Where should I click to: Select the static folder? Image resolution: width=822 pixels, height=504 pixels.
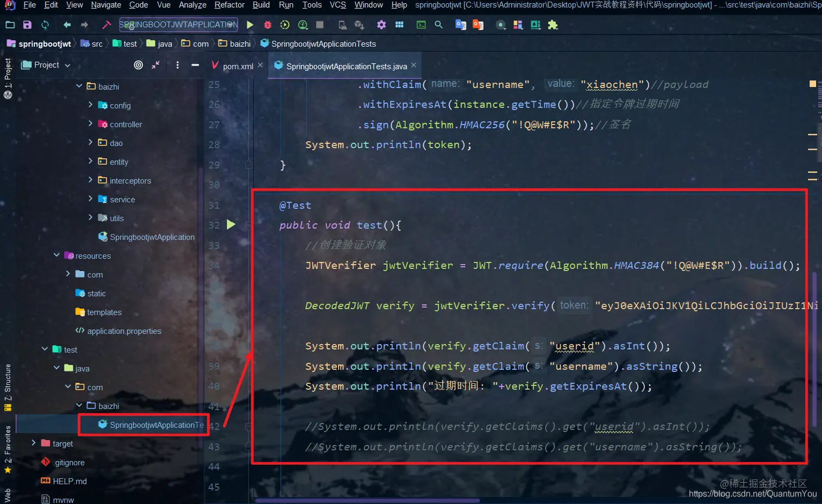click(90, 294)
